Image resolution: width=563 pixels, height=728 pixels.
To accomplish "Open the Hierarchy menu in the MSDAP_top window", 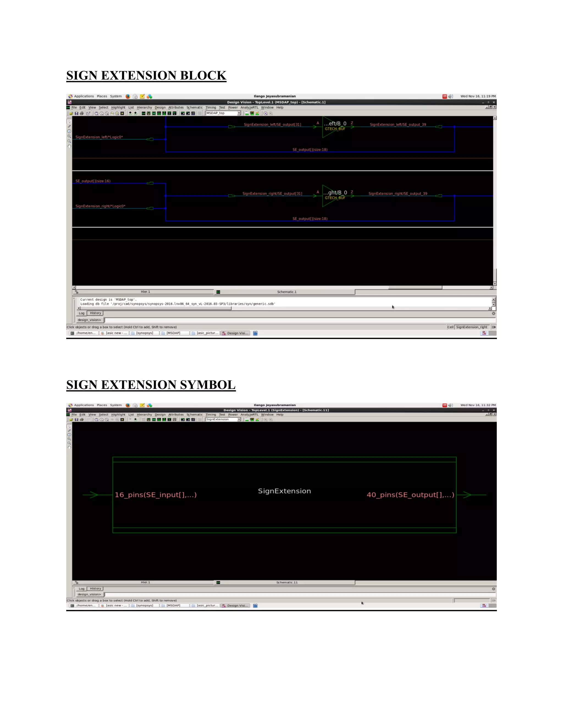I will point(144,108).
